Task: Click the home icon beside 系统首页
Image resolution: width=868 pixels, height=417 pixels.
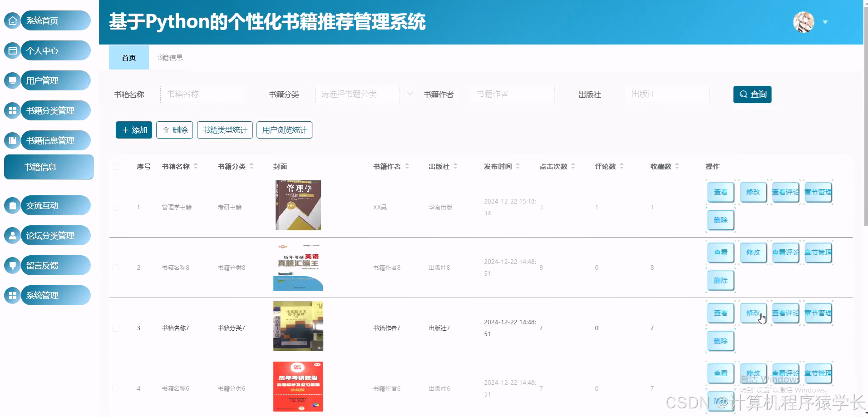Action: [x=13, y=20]
